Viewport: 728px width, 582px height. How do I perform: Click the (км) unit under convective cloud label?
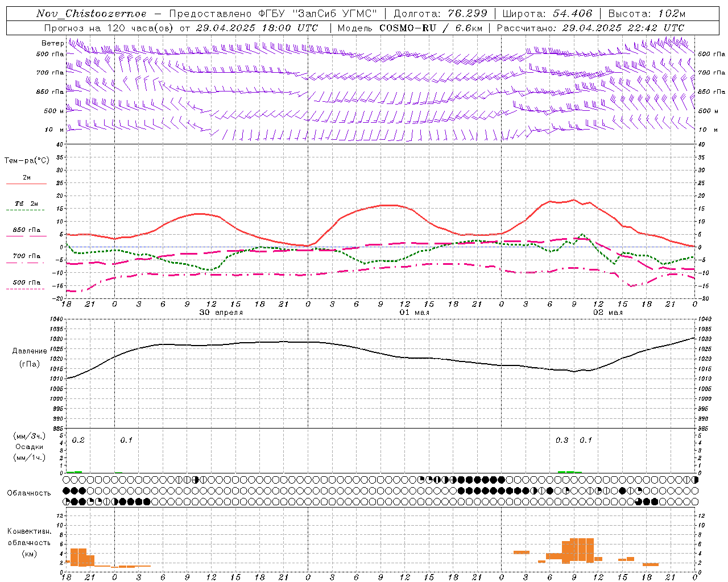(29, 553)
